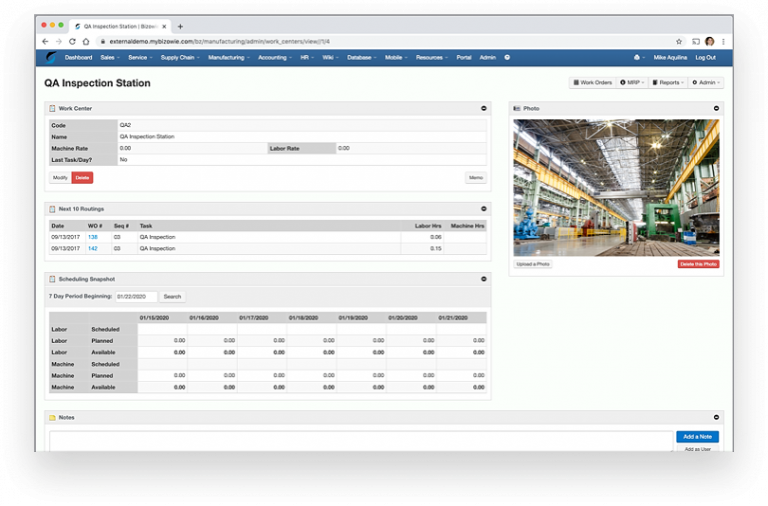Click the red Delete button

tap(82, 177)
